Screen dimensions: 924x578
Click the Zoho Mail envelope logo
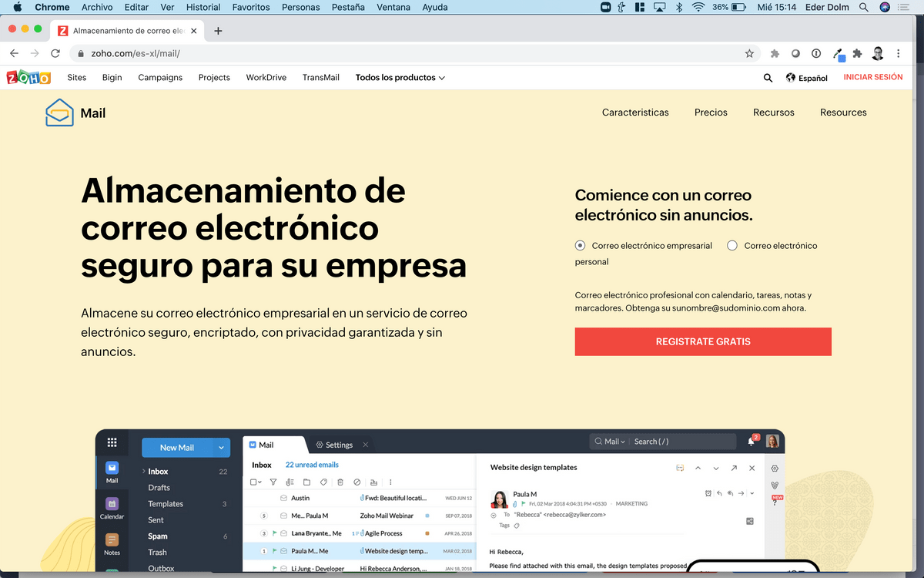pos(59,113)
